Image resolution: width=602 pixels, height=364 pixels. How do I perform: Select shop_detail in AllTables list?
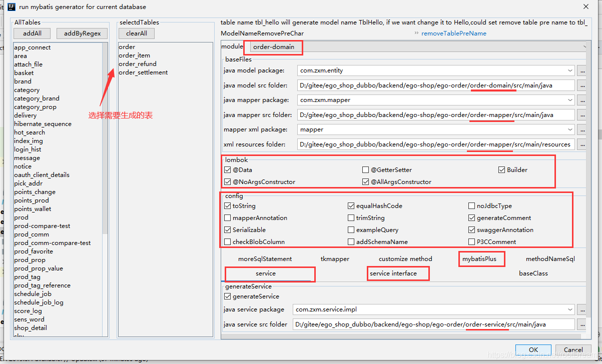click(x=31, y=328)
